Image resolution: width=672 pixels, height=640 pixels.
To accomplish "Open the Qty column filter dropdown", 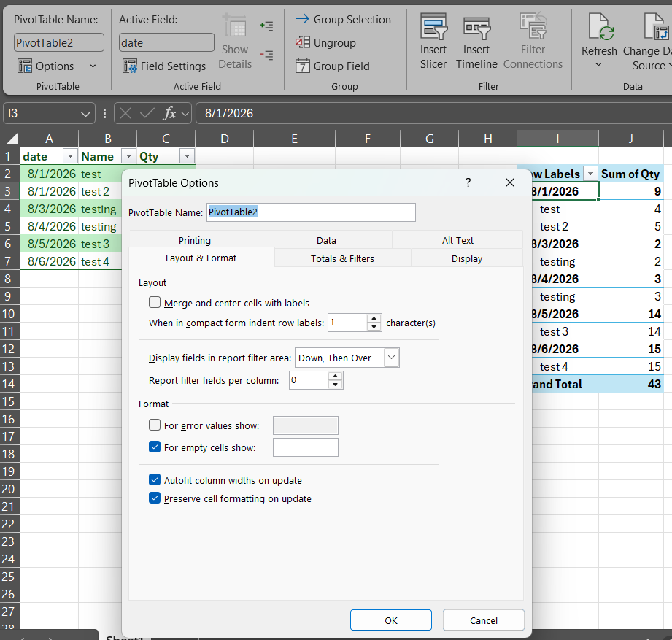I will click(x=187, y=156).
